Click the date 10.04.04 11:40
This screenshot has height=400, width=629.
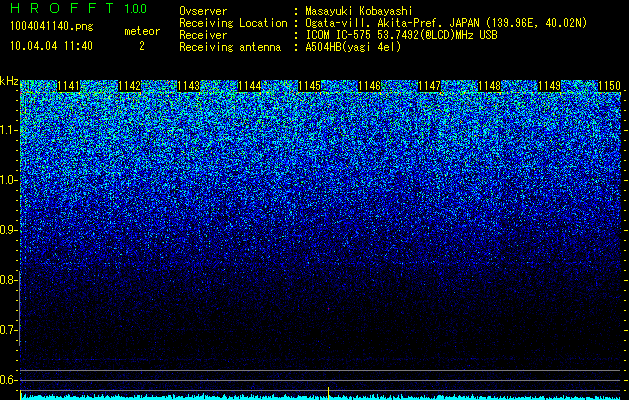(51, 46)
